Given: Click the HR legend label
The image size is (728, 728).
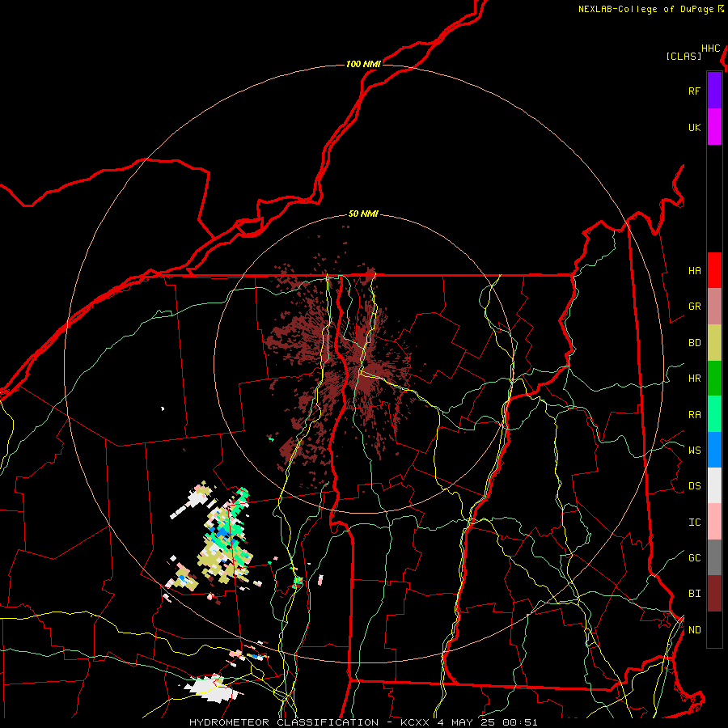Looking at the screenshot, I should tap(694, 379).
